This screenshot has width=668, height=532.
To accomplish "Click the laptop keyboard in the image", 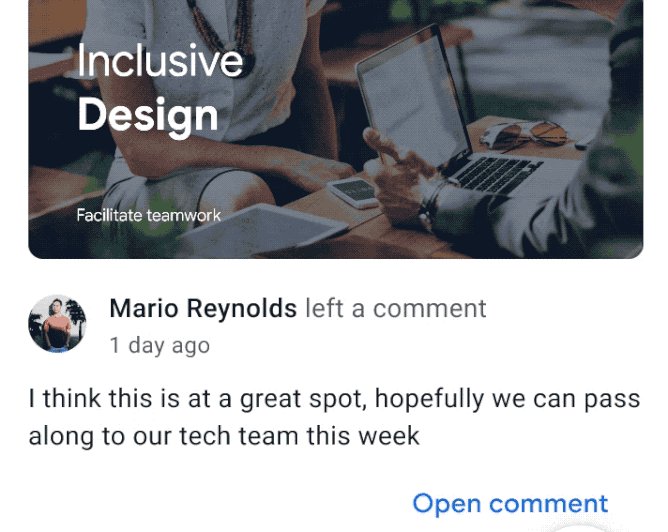I will coord(497,172).
